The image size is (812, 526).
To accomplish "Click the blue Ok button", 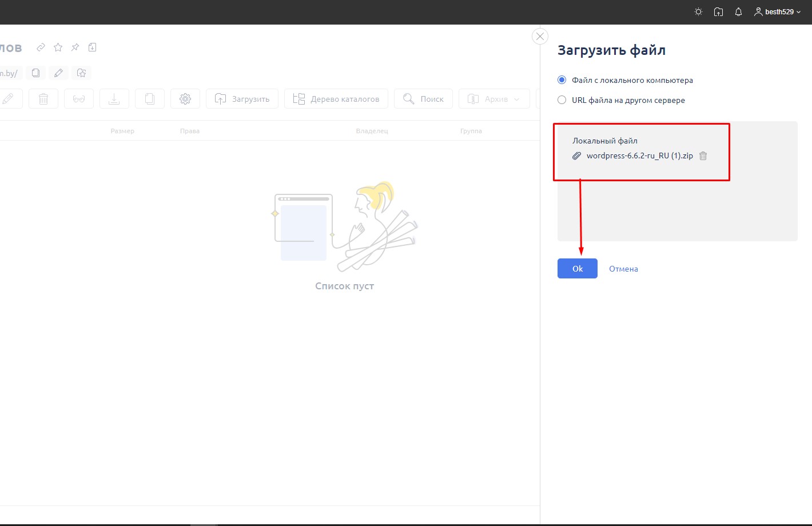I will (577, 269).
